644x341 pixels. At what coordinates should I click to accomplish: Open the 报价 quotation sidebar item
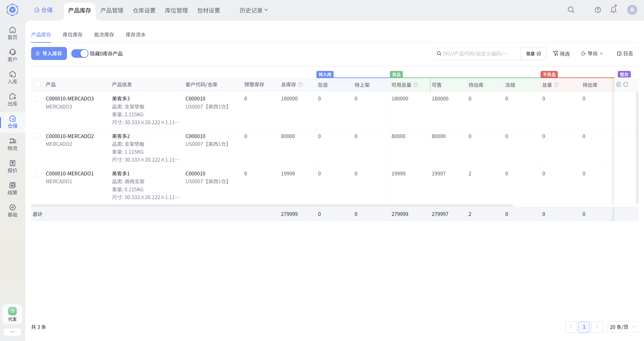pos(12,166)
